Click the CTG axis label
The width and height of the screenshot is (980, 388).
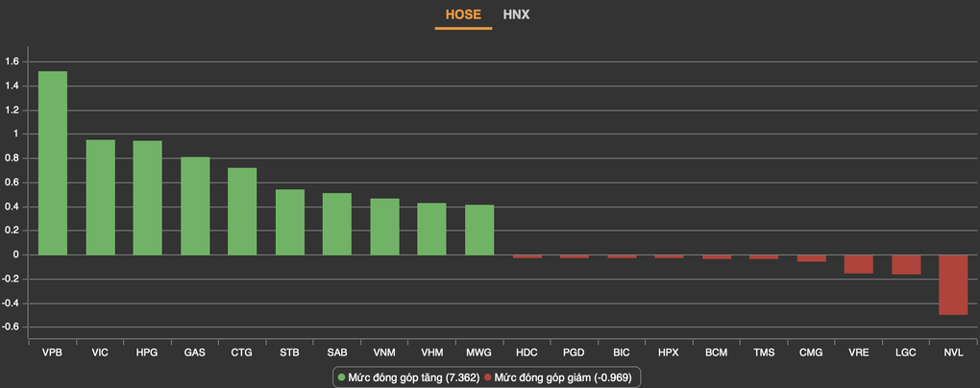[242, 353]
